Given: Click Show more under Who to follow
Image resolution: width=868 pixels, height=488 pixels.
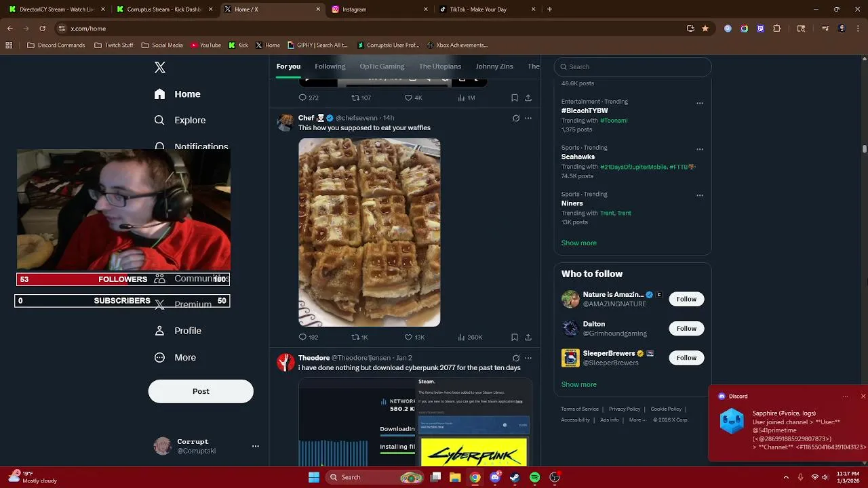Looking at the screenshot, I should point(579,384).
